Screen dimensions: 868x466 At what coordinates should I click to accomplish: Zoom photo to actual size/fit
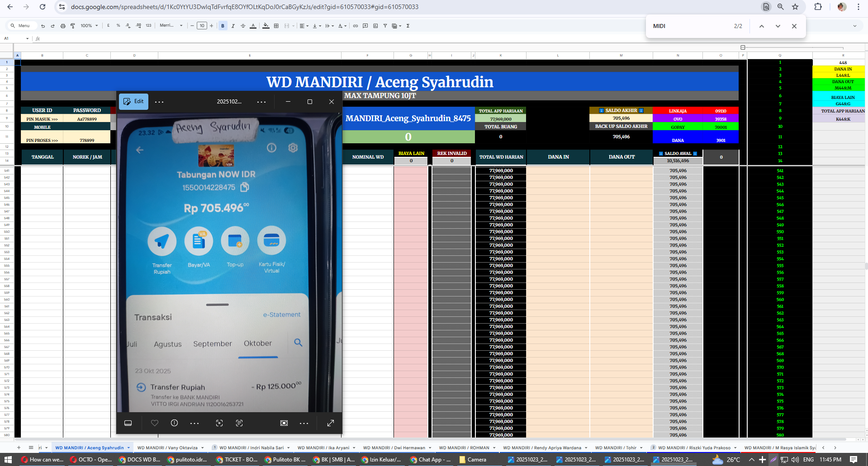coord(284,423)
